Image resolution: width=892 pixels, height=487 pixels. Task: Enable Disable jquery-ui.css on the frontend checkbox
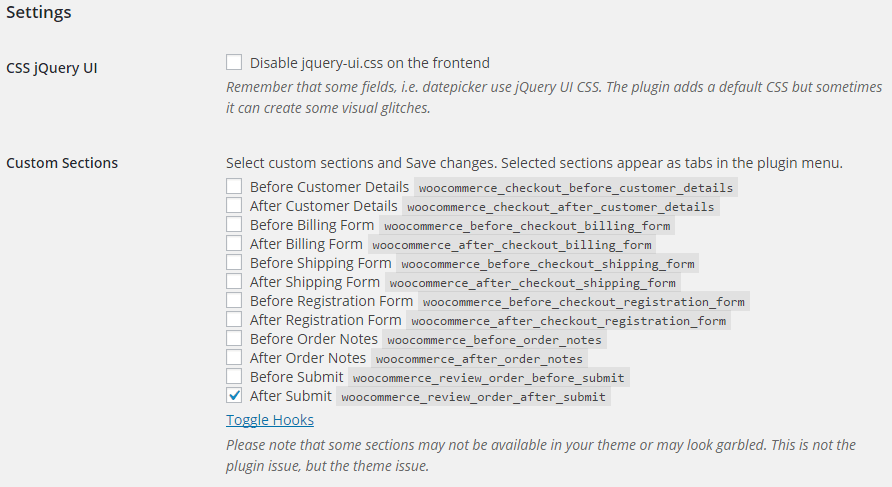coord(234,63)
